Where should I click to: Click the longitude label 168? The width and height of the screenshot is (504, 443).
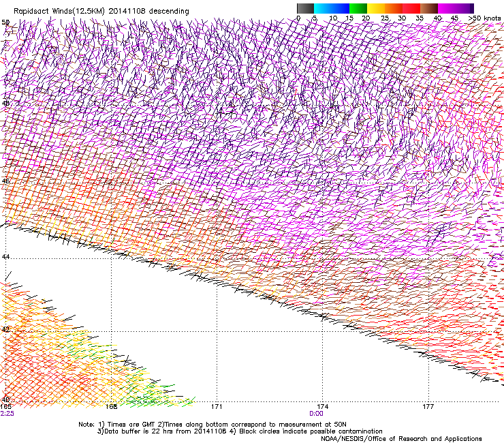click(111, 407)
